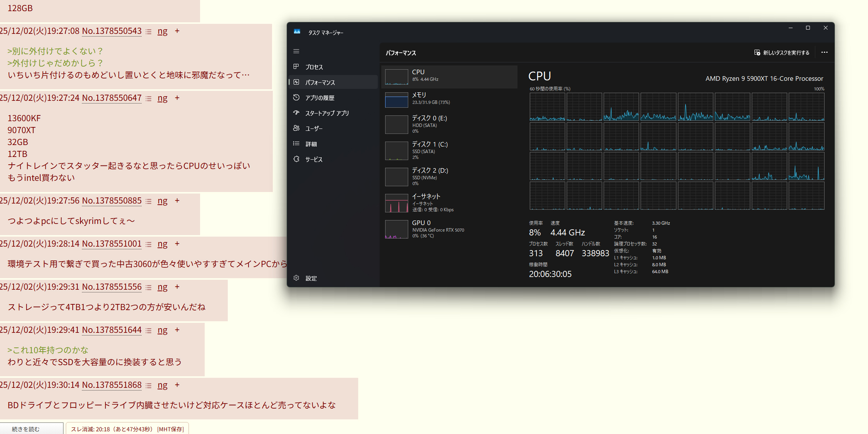Select the パフォーマンス (Performance) tab
Screen dimensions: 868x434
tap(320, 82)
